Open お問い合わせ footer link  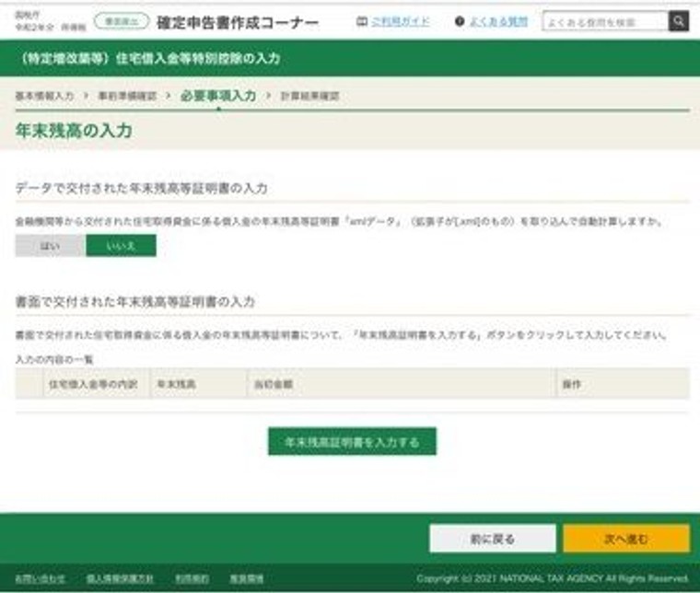41,578
